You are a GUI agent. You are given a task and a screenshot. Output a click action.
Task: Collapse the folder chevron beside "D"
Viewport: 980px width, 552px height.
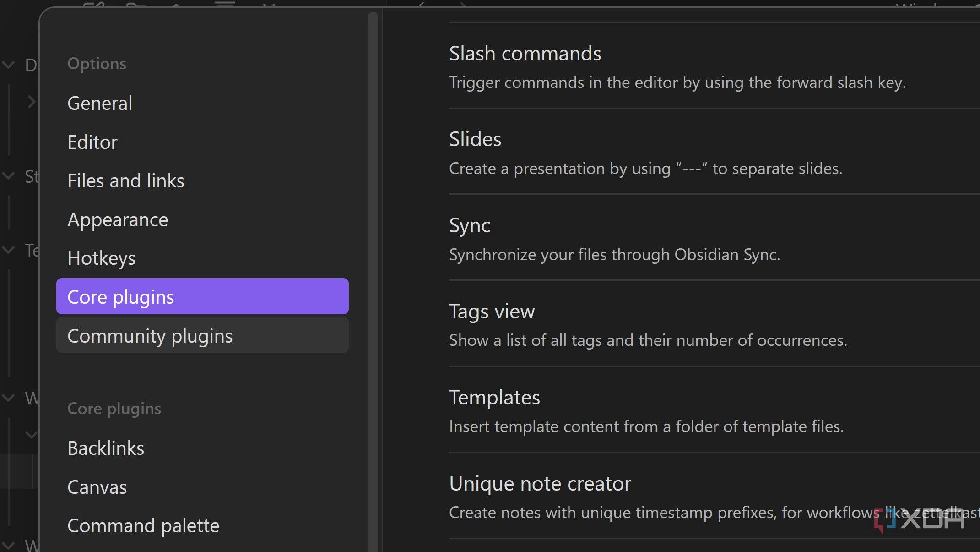pos(8,65)
